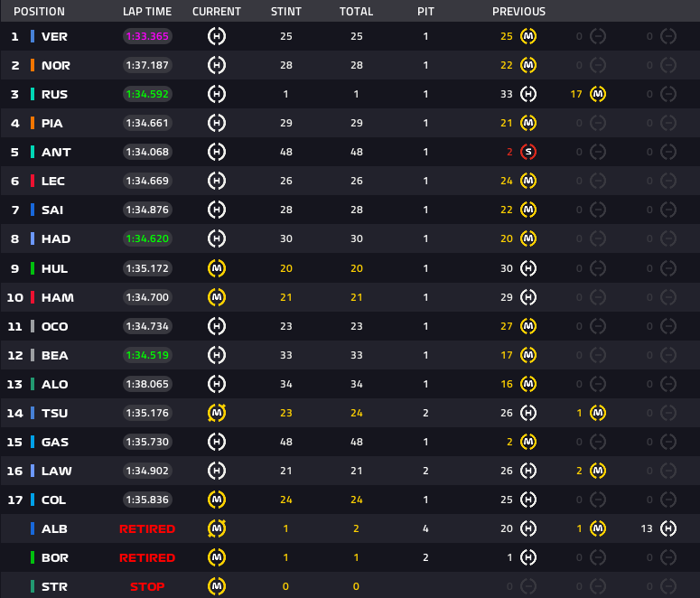Click ALB's third previous hard tyre icon

pos(667,528)
